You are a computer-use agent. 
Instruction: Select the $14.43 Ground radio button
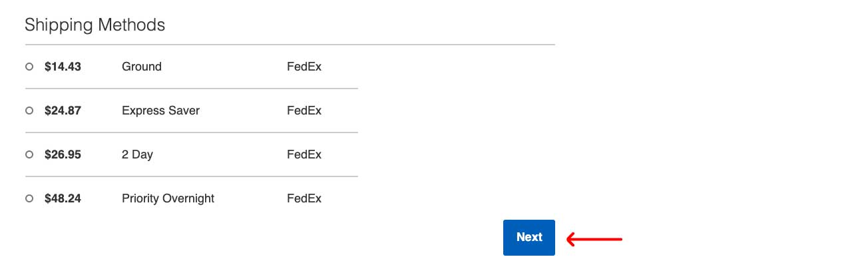click(29, 67)
